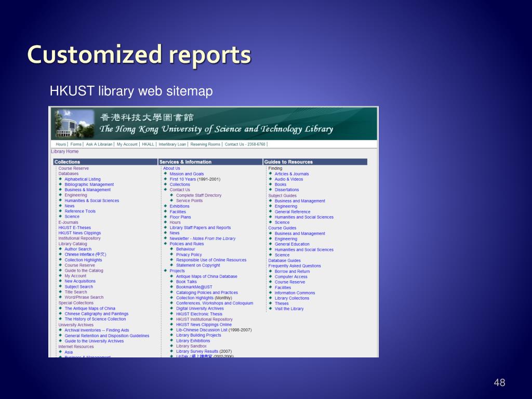The width and height of the screenshot is (532, 399).
Task: Open Statement on Copyright
Action: pyautogui.click(x=198, y=265)
